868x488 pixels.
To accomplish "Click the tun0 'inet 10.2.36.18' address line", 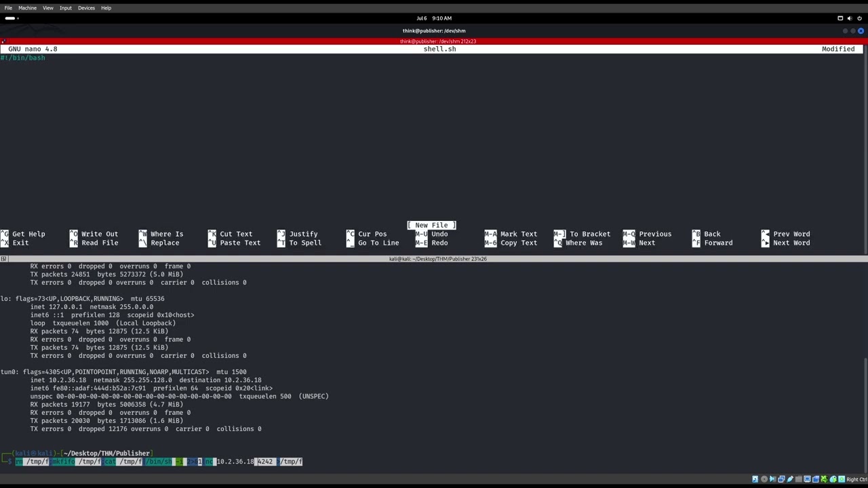I will pos(146,380).
